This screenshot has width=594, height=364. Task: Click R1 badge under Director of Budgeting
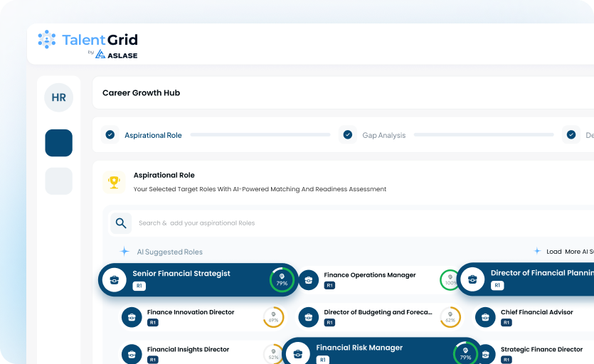click(329, 322)
